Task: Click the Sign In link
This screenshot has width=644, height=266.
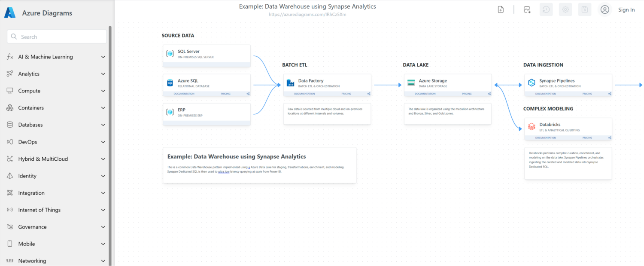Action: 626,10
